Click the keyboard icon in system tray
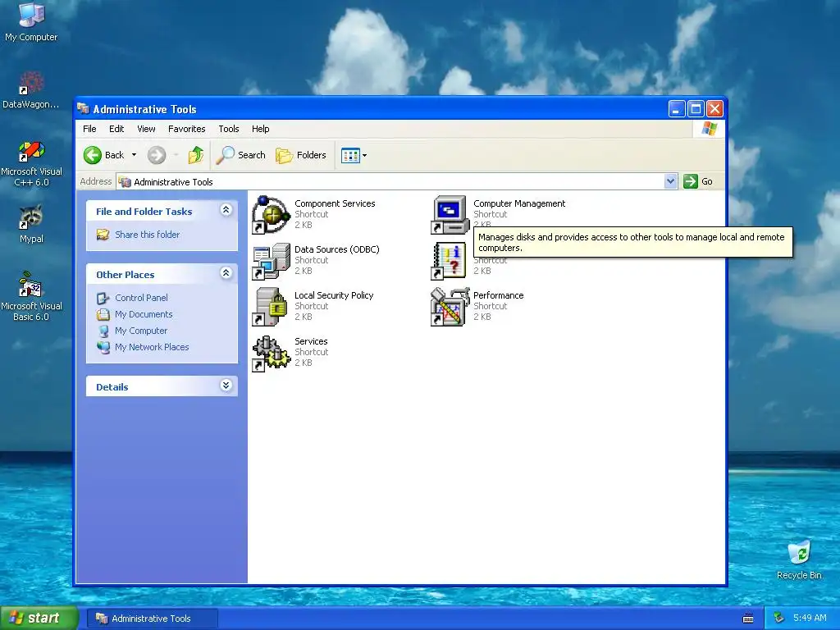This screenshot has height=630, width=840. click(748, 619)
